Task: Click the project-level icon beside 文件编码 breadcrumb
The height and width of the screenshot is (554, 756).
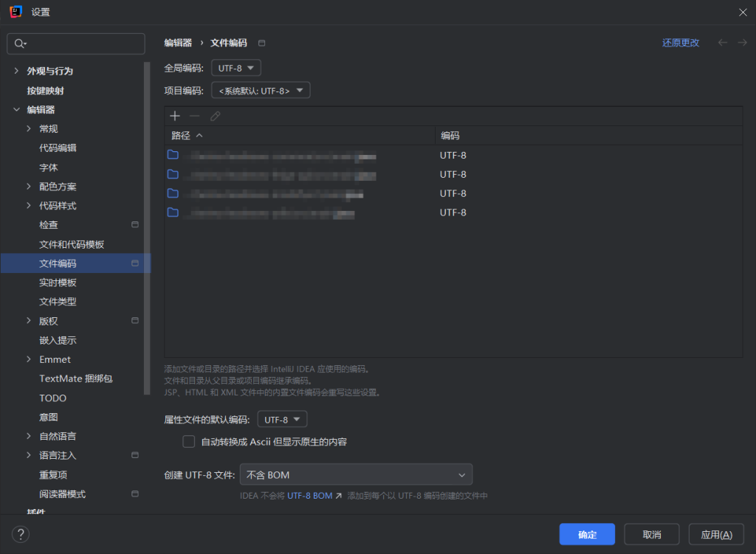Action: (x=261, y=43)
